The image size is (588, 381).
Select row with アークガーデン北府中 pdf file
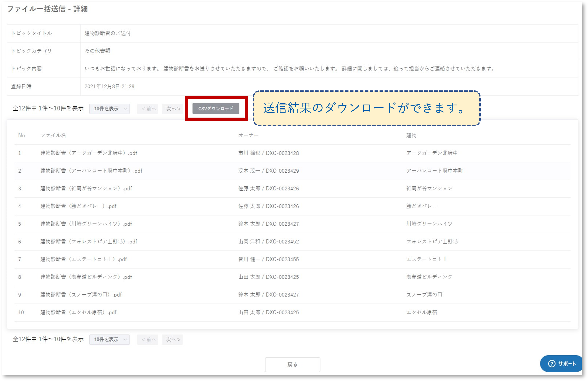pyautogui.click(x=89, y=153)
